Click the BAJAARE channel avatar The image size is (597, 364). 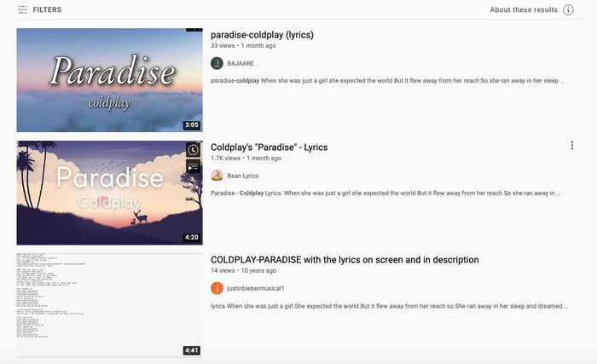[x=217, y=63]
